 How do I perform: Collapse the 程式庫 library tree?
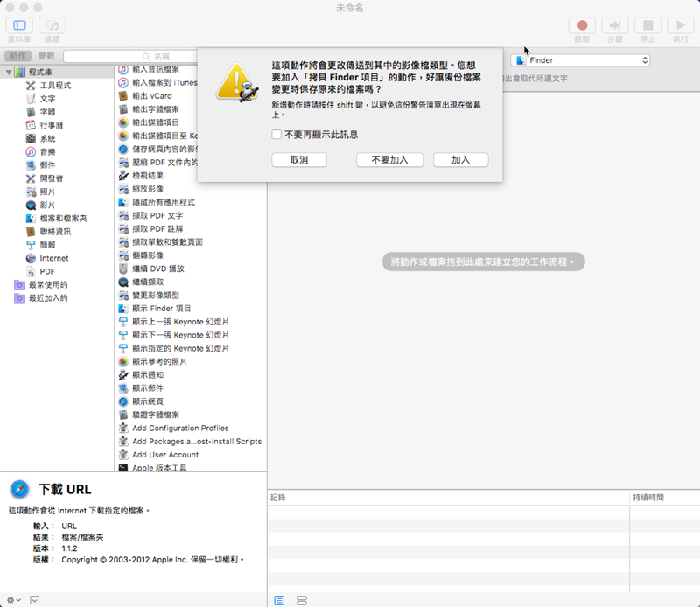pyautogui.click(x=9, y=72)
